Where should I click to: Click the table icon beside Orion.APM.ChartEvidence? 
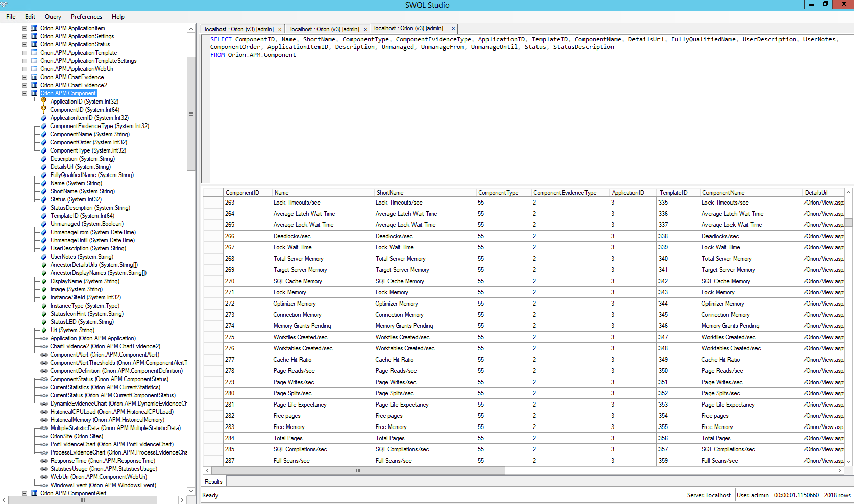click(34, 77)
